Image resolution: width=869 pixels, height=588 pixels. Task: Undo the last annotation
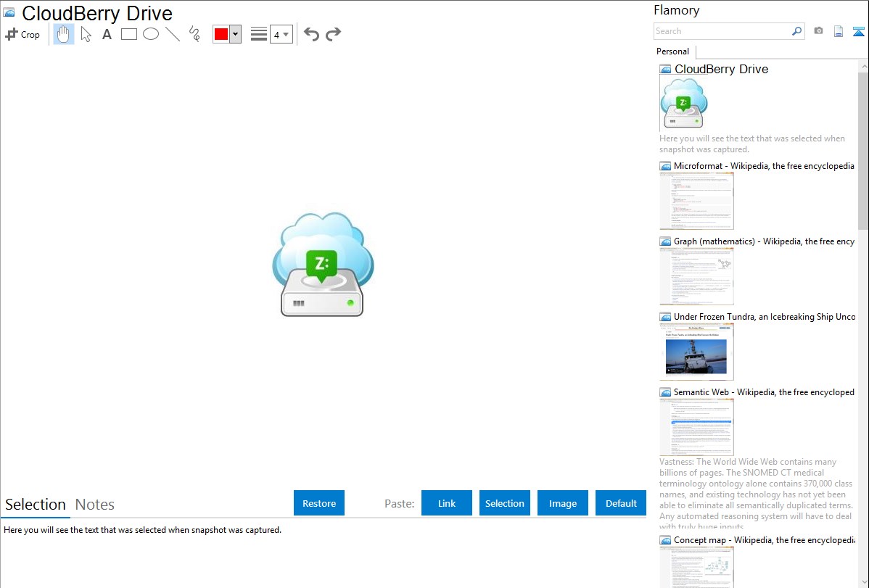pos(311,34)
